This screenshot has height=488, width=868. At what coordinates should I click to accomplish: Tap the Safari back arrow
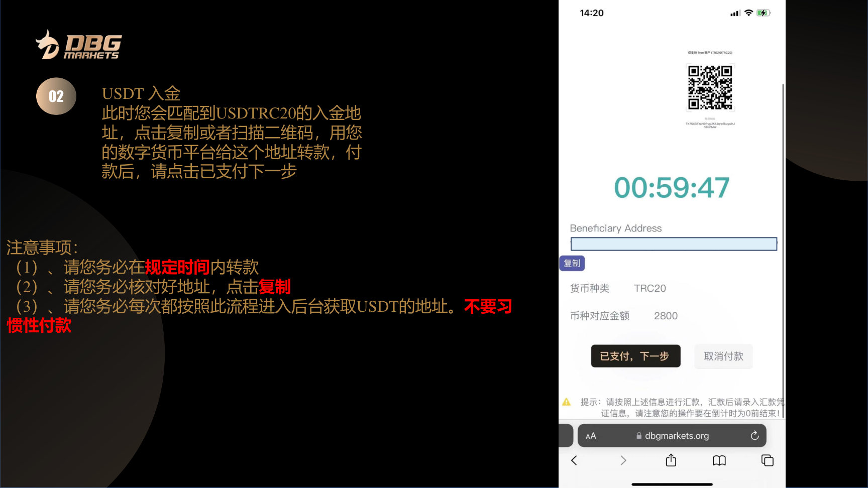[574, 460]
